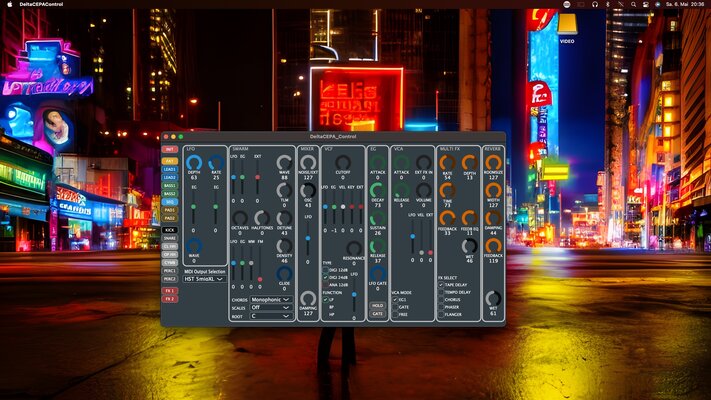This screenshot has width=711, height=400.
Task: Check the ANA 12dB filter type
Action: click(x=325, y=285)
